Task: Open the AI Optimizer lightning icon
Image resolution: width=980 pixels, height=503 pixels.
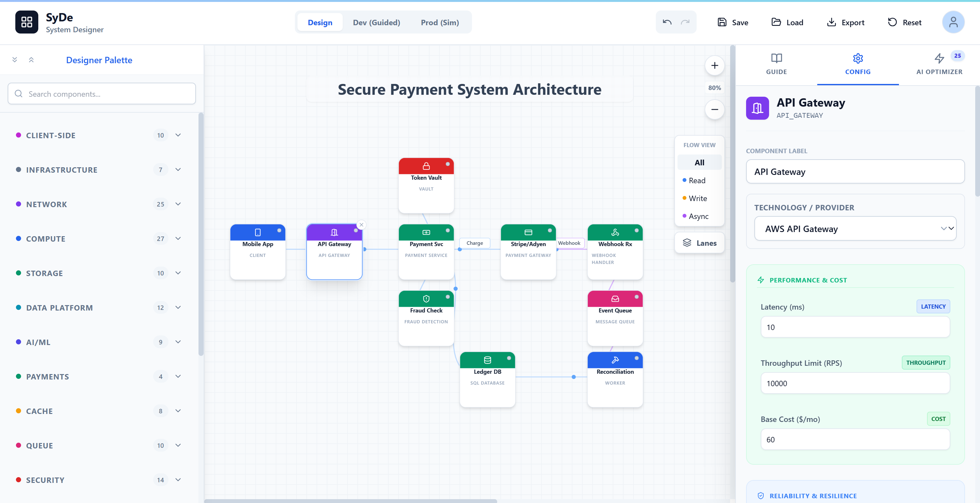Action: [x=940, y=58]
